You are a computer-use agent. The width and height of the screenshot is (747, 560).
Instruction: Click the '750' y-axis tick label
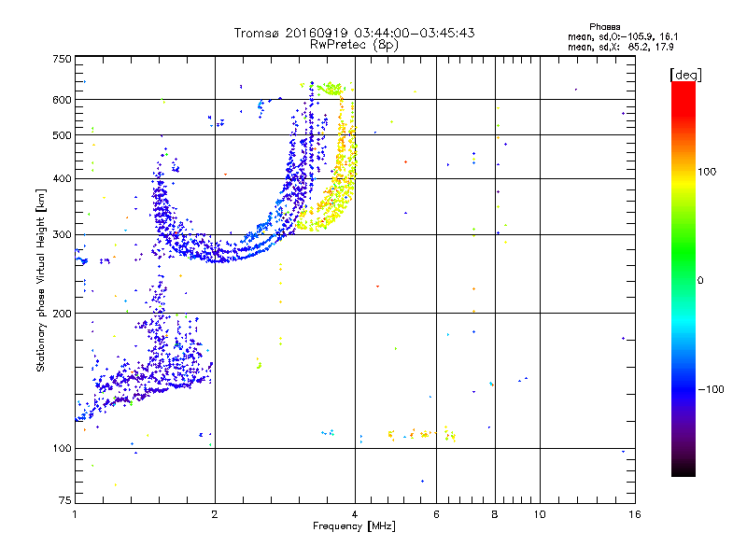(62, 59)
